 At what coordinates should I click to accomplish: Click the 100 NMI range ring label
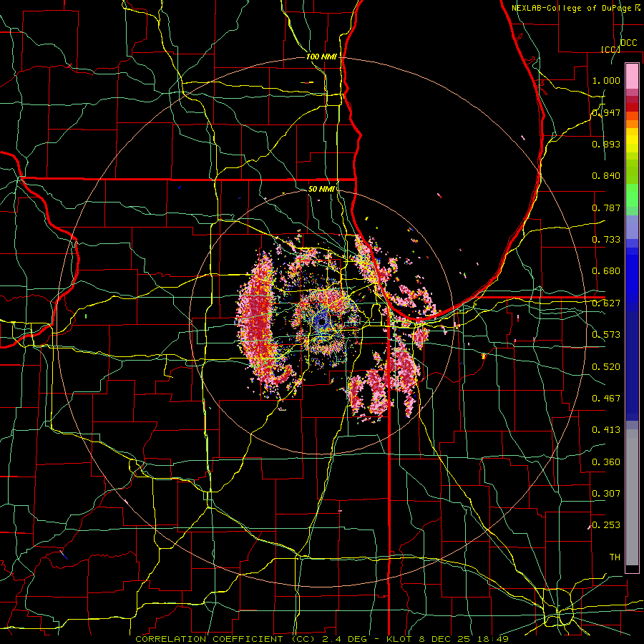click(321, 57)
